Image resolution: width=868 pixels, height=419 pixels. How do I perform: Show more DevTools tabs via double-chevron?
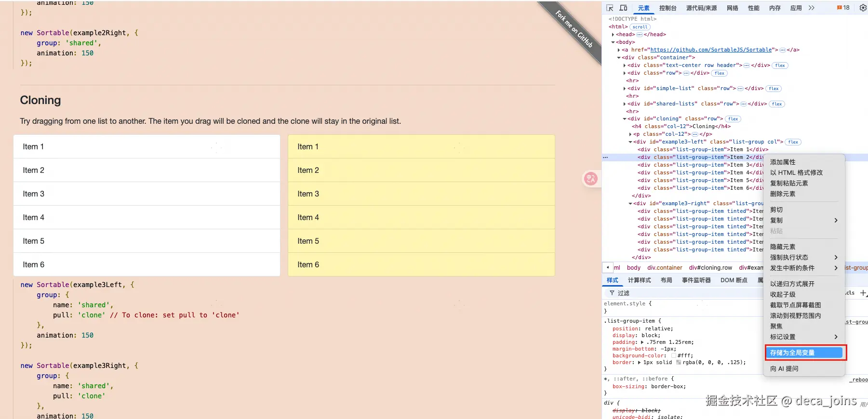click(812, 8)
